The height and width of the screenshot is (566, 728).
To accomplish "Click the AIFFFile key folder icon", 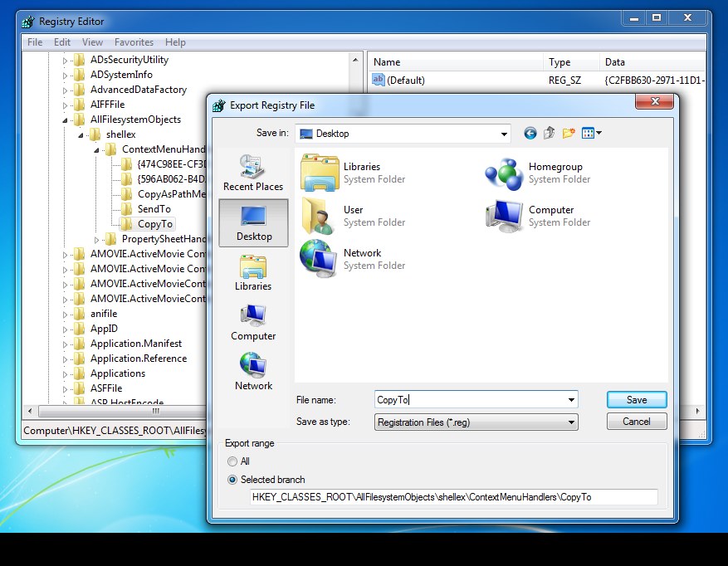I will click(80, 105).
